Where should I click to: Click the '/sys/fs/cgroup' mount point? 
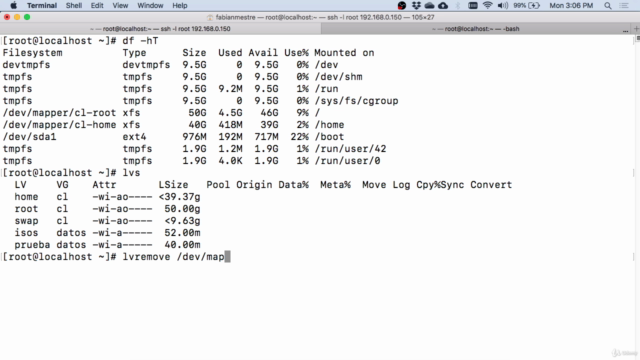[x=356, y=101]
